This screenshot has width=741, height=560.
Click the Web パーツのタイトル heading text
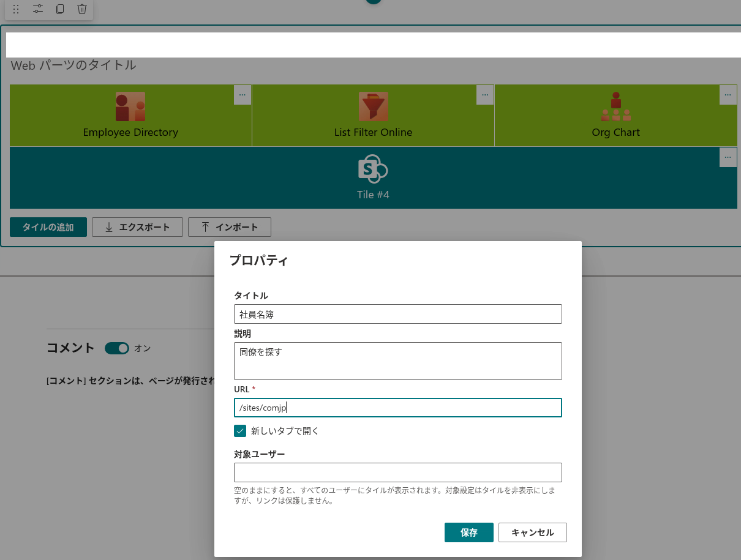(x=73, y=65)
